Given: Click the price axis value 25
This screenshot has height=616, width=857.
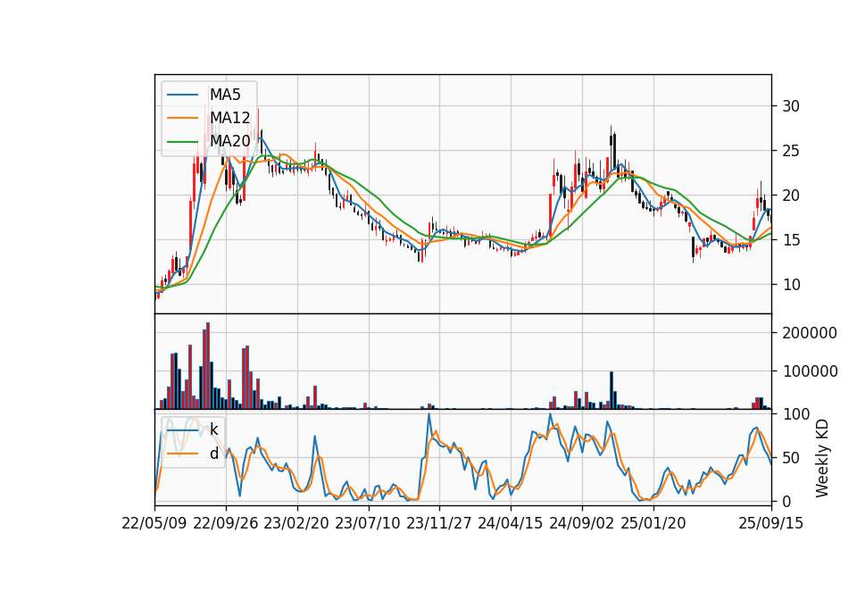Looking at the screenshot, I should click(x=791, y=151).
